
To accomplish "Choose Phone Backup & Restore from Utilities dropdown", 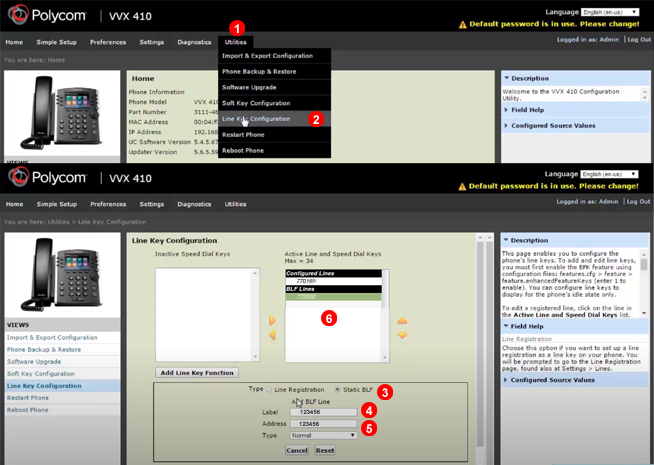I will 274,72.
